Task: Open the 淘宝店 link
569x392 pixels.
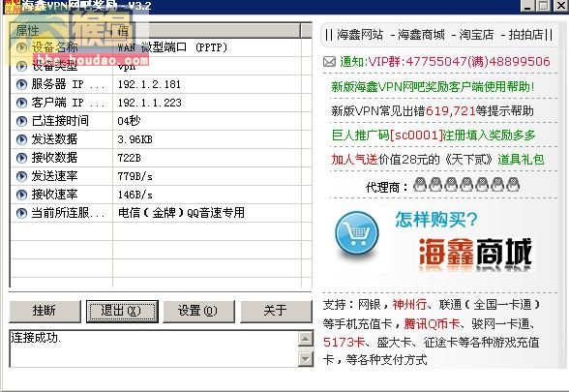Action: pyautogui.click(x=476, y=35)
